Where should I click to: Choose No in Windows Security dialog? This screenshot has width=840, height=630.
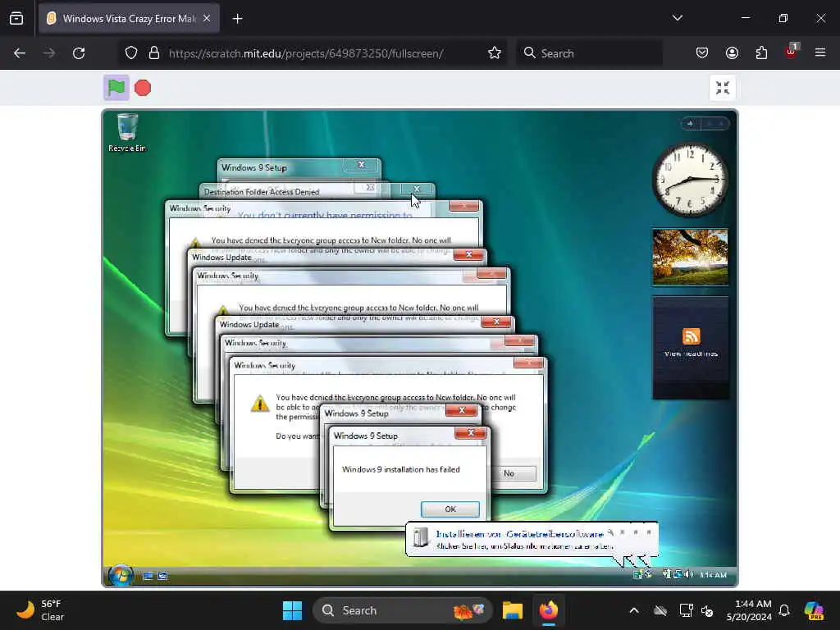coord(509,473)
